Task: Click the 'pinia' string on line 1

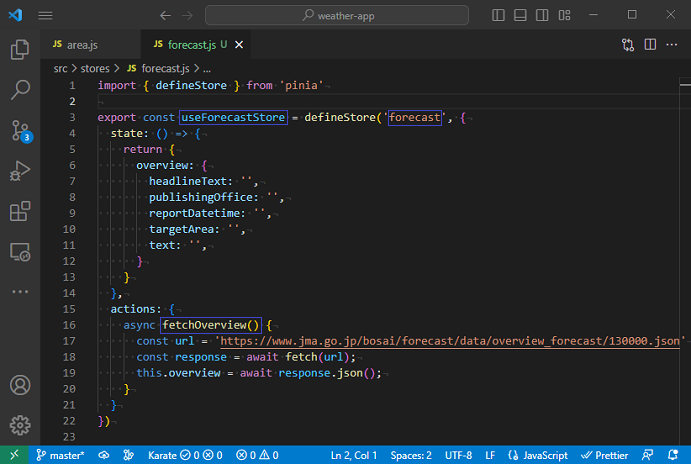Action: click(x=301, y=85)
